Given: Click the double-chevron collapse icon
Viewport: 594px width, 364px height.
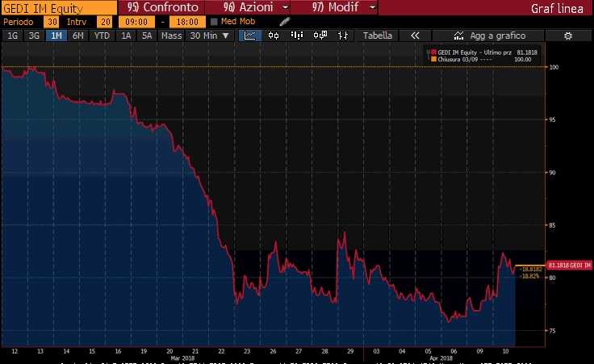Looking at the screenshot, I should click(x=415, y=36).
